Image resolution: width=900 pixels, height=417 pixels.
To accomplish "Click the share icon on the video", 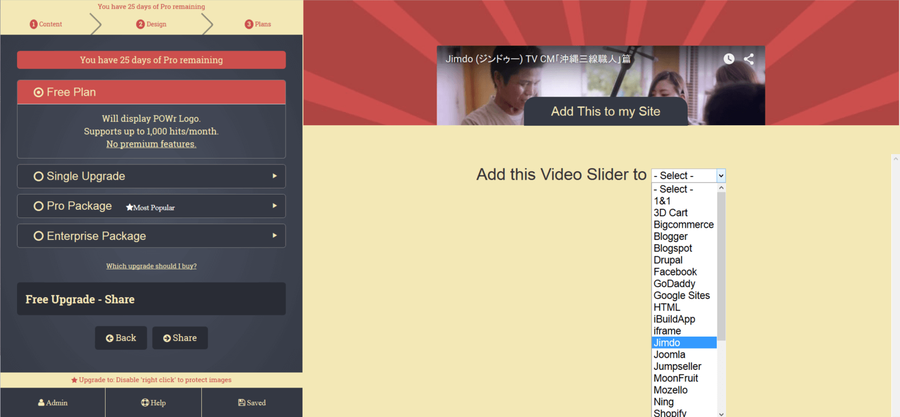I will (748, 59).
